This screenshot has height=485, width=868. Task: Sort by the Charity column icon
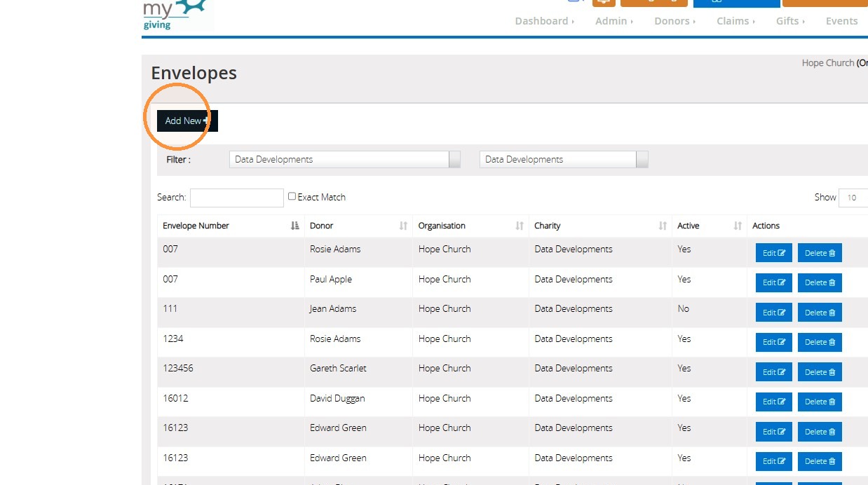click(x=663, y=226)
